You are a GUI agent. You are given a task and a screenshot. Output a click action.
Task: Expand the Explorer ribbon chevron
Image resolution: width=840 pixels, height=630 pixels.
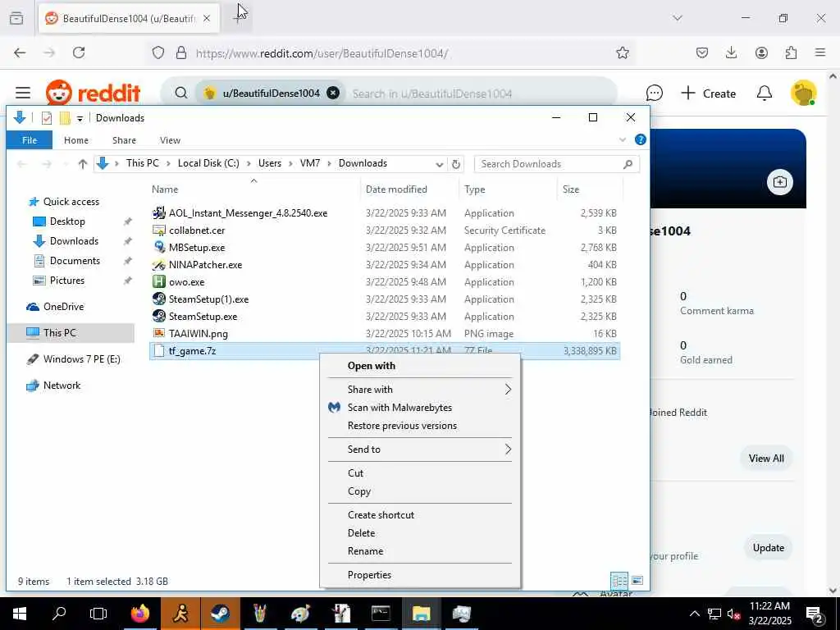pyautogui.click(x=623, y=139)
